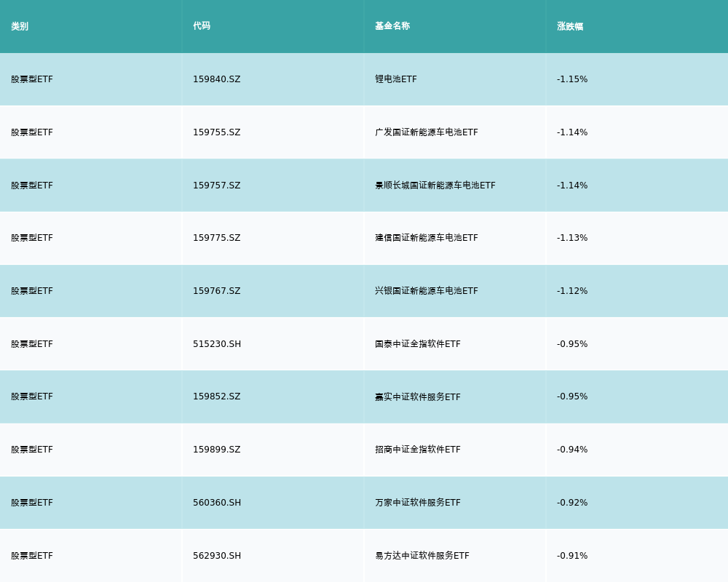Screen dimensions: 728x582
Task: Click the 涨跌幅 column header
Action: 570,26
